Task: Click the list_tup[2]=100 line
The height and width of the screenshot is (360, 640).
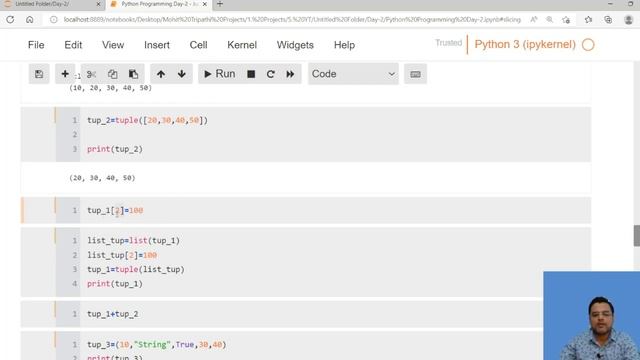Action: click(122, 255)
